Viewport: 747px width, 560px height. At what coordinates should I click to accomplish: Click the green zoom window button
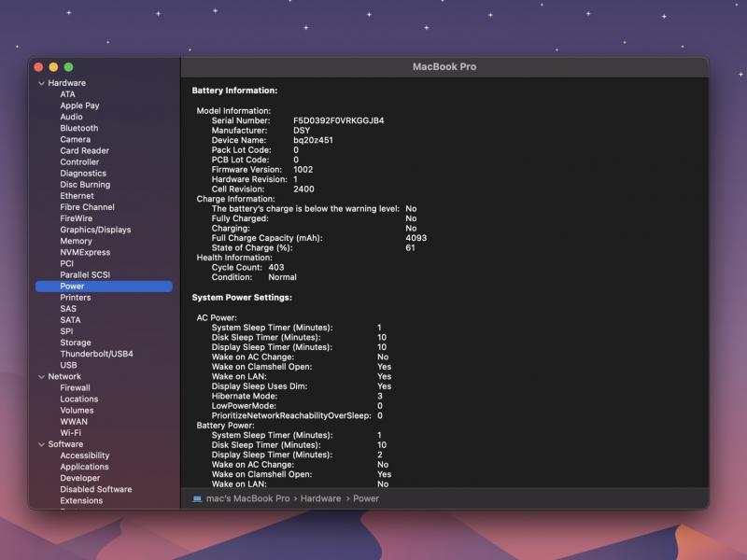click(x=68, y=67)
